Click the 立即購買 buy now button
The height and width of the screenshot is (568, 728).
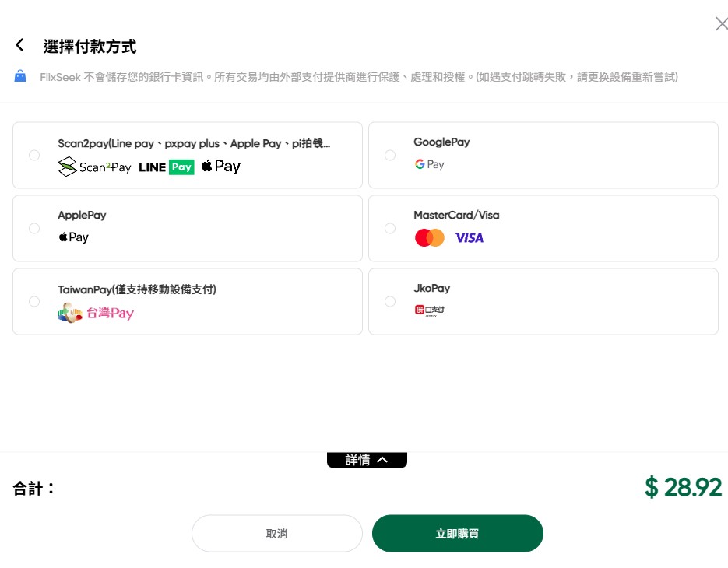tap(457, 533)
